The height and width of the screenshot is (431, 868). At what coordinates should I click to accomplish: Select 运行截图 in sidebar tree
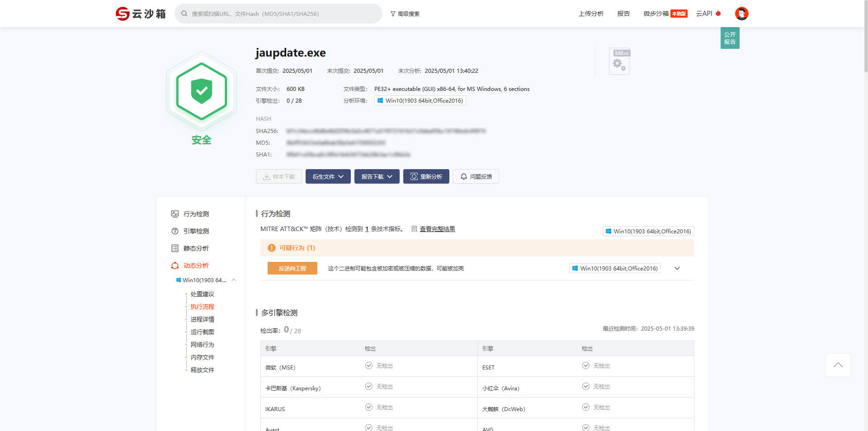(x=203, y=332)
